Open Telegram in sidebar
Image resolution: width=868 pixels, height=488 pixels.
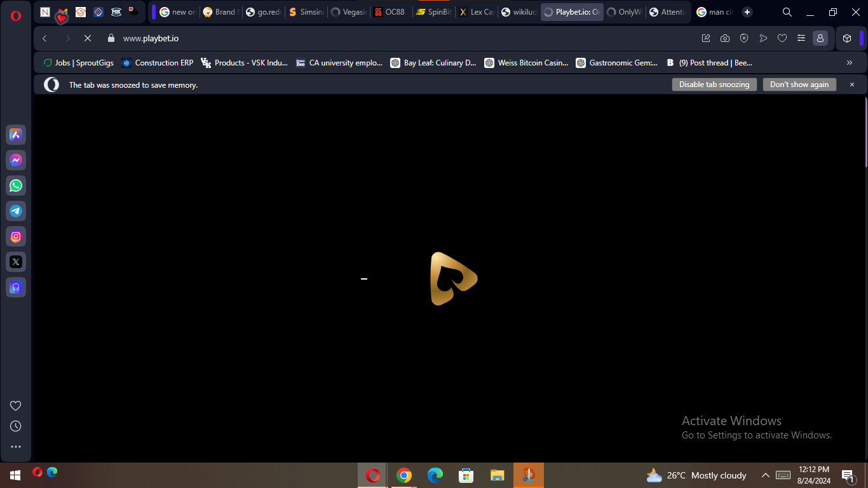[x=16, y=211]
